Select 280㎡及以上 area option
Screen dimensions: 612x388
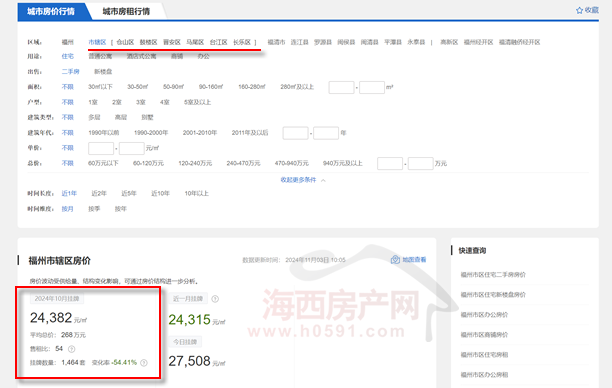click(x=297, y=87)
